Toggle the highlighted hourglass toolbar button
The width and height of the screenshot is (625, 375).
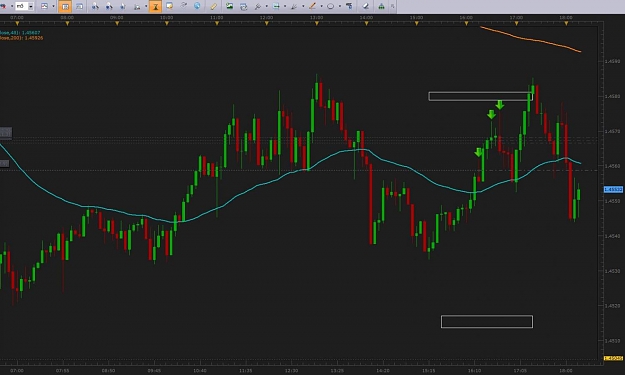155,6
